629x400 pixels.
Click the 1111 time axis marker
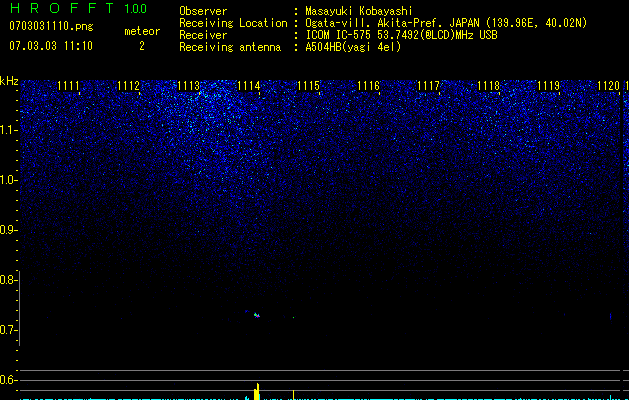pos(68,86)
